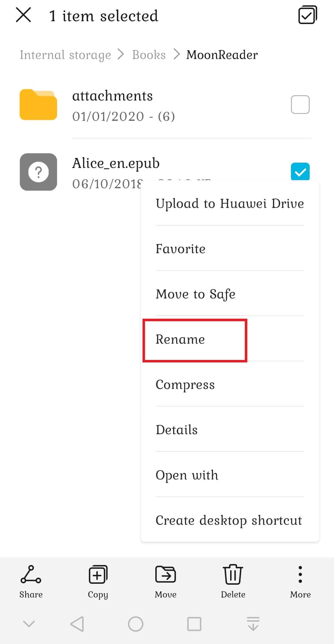Tap the More three-dots icon
Image resolution: width=334 pixels, height=644 pixels.
click(300, 574)
